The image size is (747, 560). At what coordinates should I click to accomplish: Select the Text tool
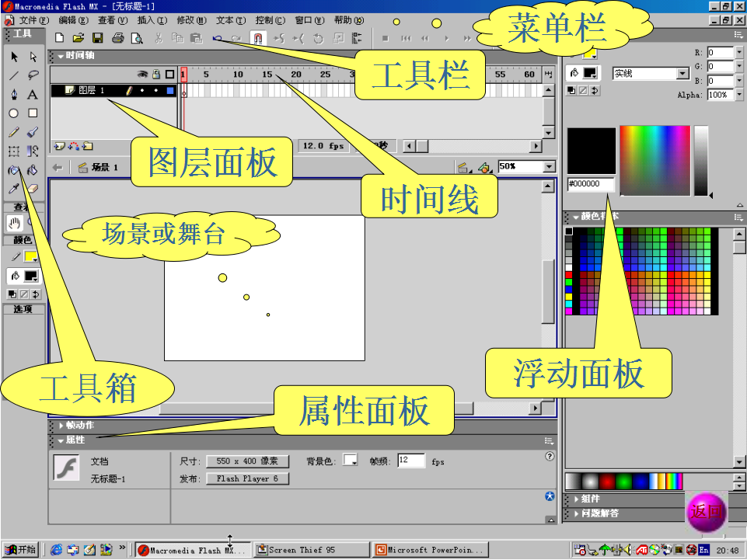33,94
